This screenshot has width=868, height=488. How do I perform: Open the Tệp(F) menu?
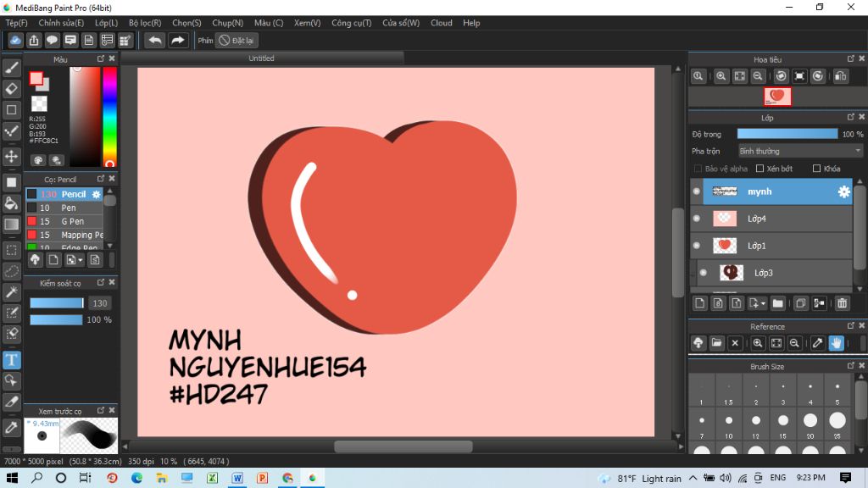pos(17,23)
